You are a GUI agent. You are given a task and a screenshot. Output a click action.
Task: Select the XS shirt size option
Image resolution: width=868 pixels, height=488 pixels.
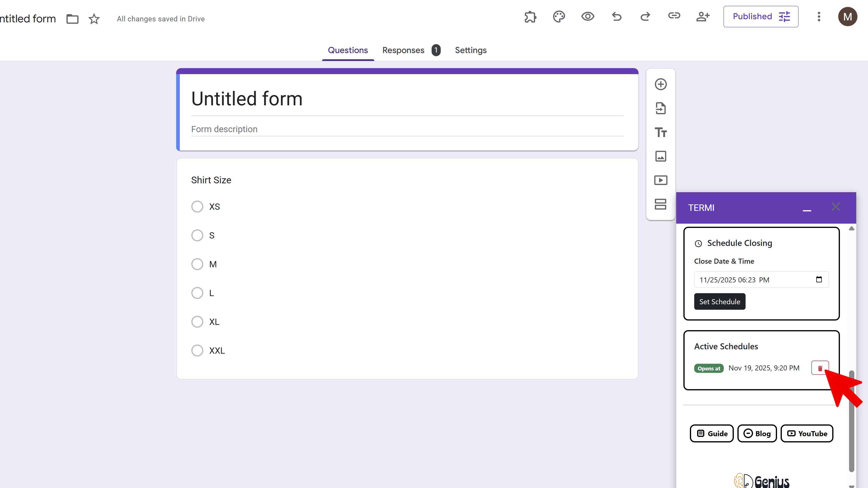[x=197, y=206]
